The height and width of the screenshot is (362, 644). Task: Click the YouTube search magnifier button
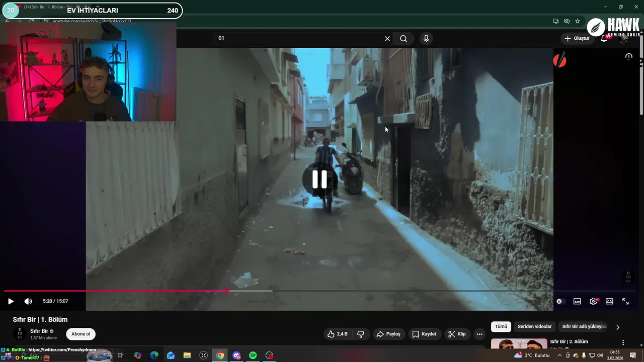pos(404,39)
